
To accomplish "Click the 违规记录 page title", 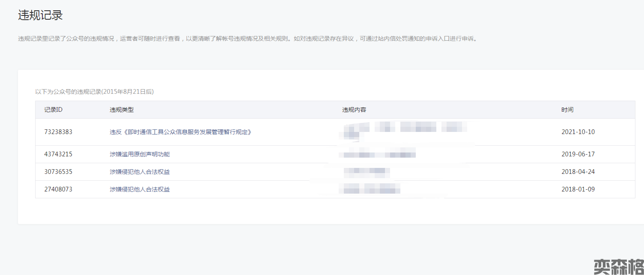I will click(40, 15).
